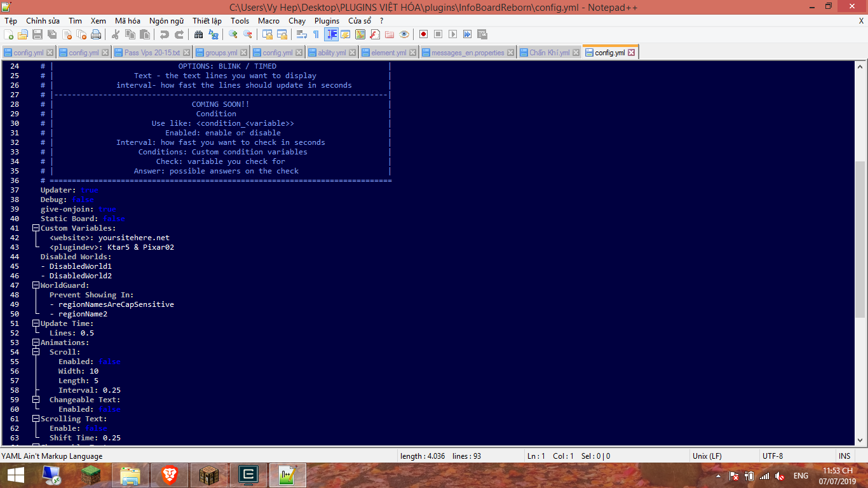Open Find using the binoculars icon

tap(199, 34)
